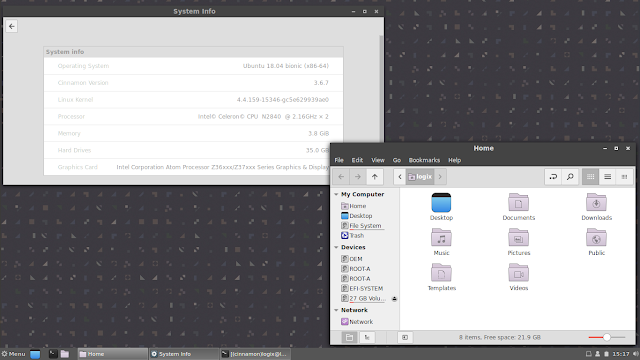This screenshot has height=360, width=640.
Task: Collapse the My Computer section
Action: click(336, 194)
